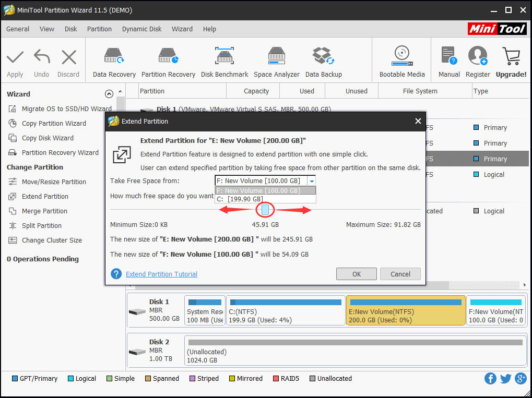Click the Apply checkmark icon
Image resolution: width=532 pixels, height=398 pixels.
[15, 57]
